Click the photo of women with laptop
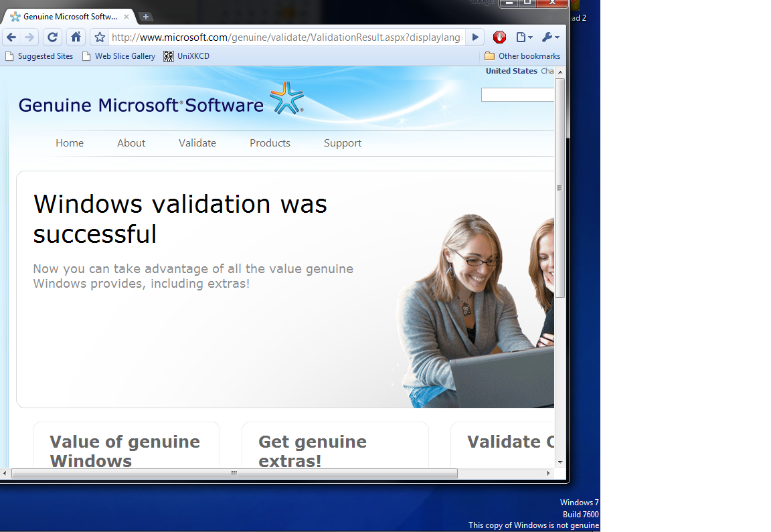This screenshot has height=532, width=771. click(475, 311)
